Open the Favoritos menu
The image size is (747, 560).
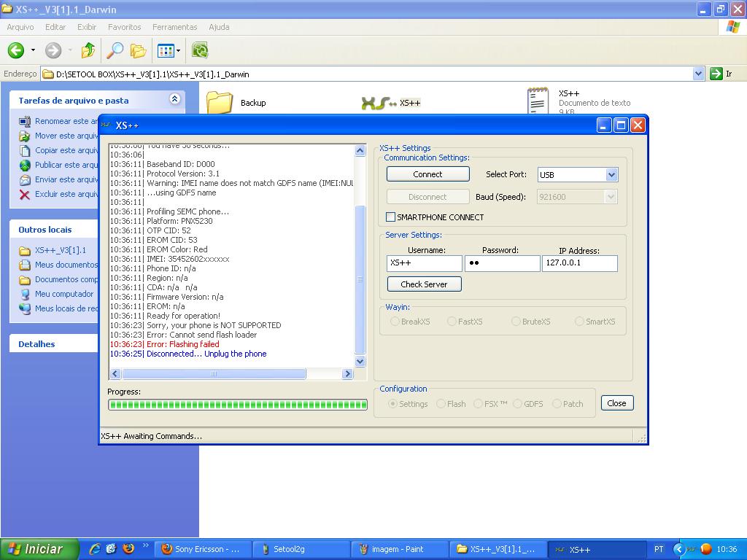[124, 27]
